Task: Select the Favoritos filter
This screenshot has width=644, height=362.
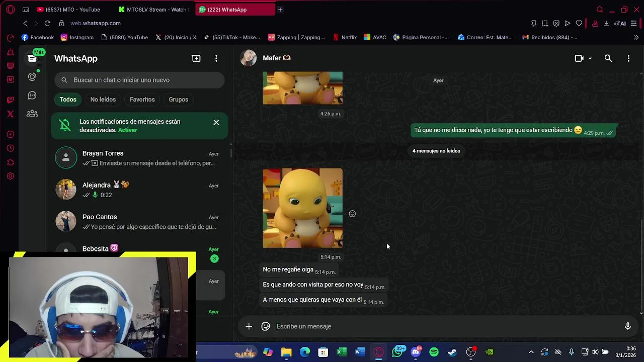Action: pyautogui.click(x=142, y=100)
